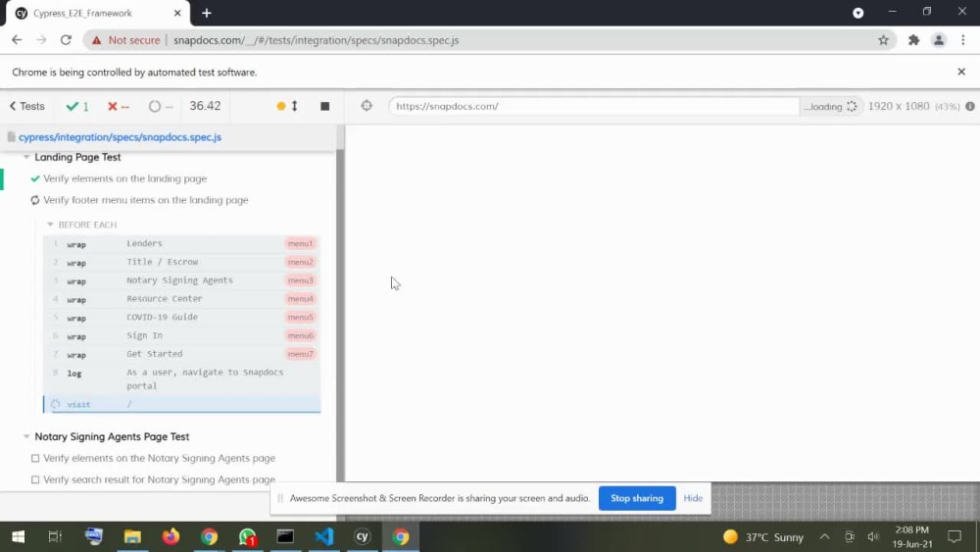Screen dimensions: 980x552
Task: Select wrap command row Lenders
Action: click(x=182, y=244)
